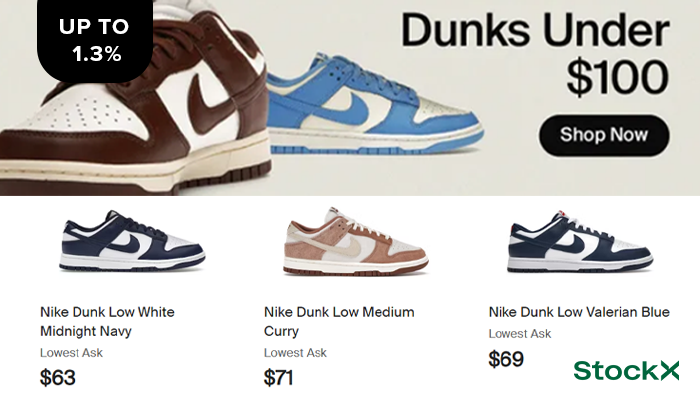Click Lowest Ask label under Valerian Blue
The height and width of the screenshot is (400, 700).
point(520,333)
